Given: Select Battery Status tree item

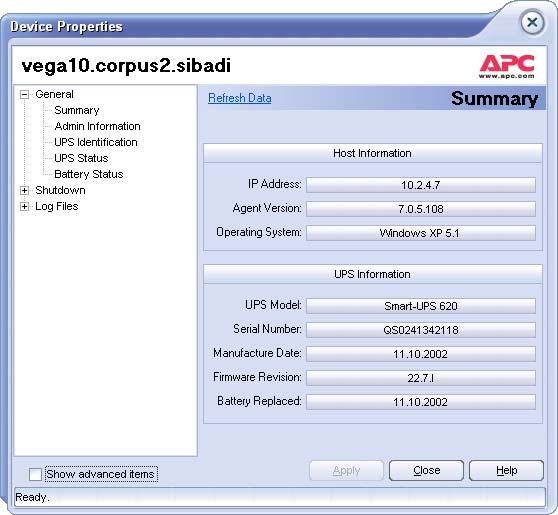Looking at the screenshot, I should point(89,174).
